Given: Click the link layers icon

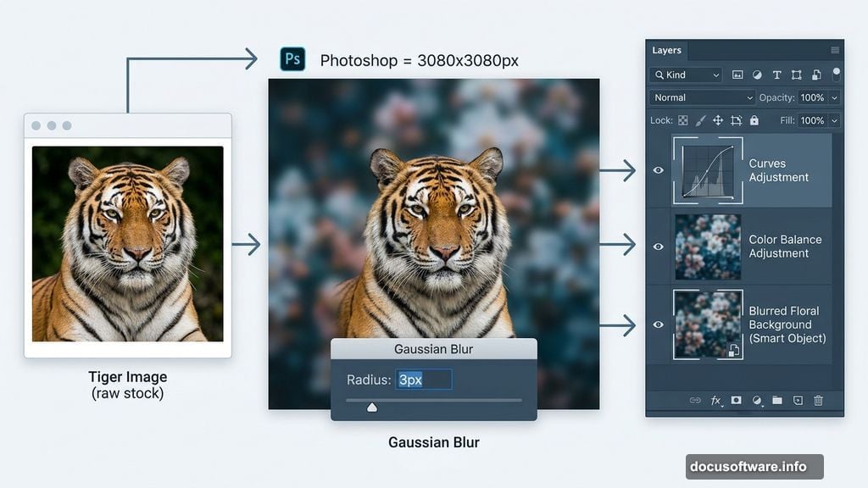Looking at the screenshot, I should coord(695,400).
